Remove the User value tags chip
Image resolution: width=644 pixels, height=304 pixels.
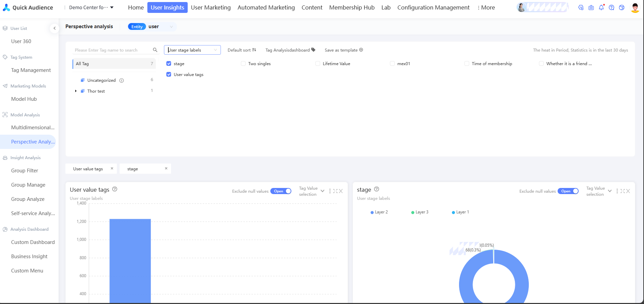pos(112,169)
